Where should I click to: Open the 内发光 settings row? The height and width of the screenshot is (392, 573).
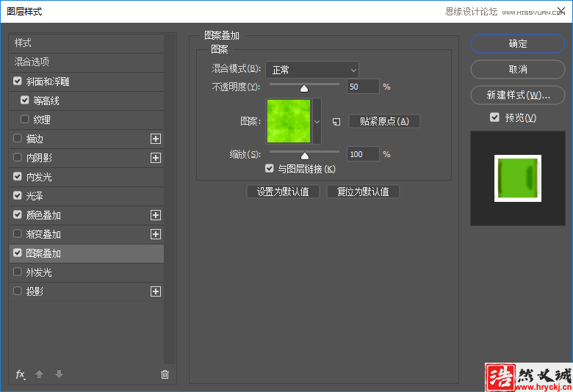(x=87, y=177)
